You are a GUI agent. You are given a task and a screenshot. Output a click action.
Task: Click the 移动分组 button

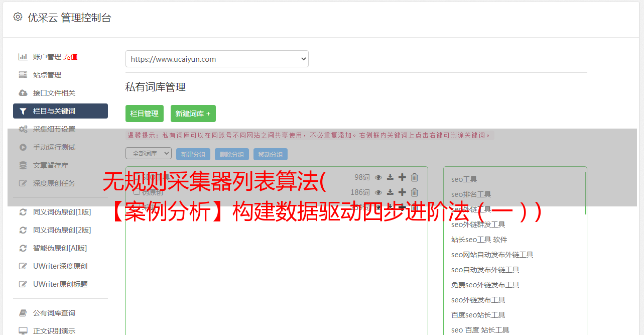pyautogui.click(x=271, y=154)
